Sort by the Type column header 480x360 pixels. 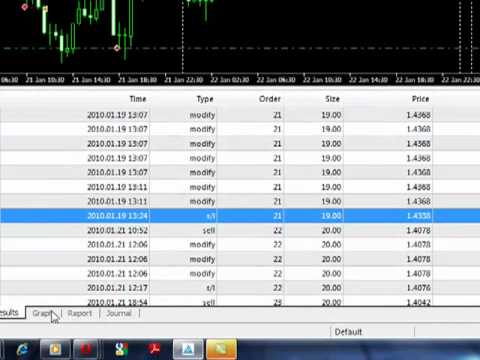(205, 99)
